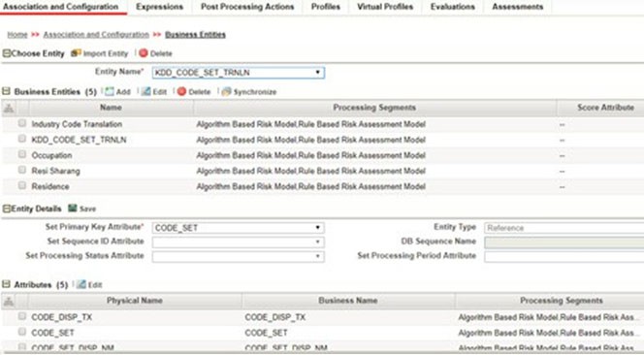Click the hierarchy icon in Attributes table header

pos(9,302)
